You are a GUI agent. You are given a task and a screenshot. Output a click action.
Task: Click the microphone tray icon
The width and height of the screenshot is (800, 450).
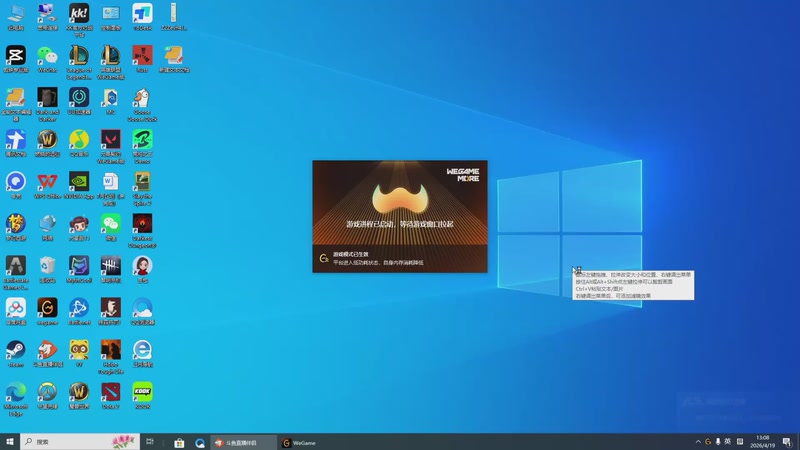coord(718,442)
